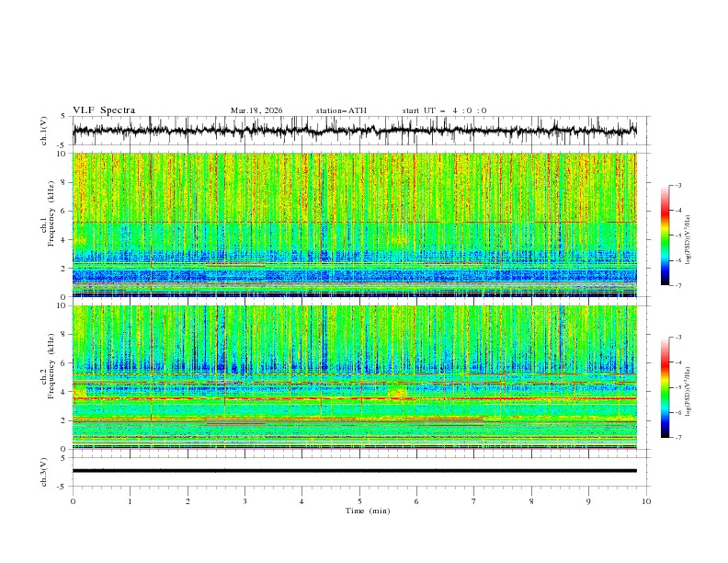Click the ch.1 'Frequency (kHz)' axis label

tap(51, 213)
